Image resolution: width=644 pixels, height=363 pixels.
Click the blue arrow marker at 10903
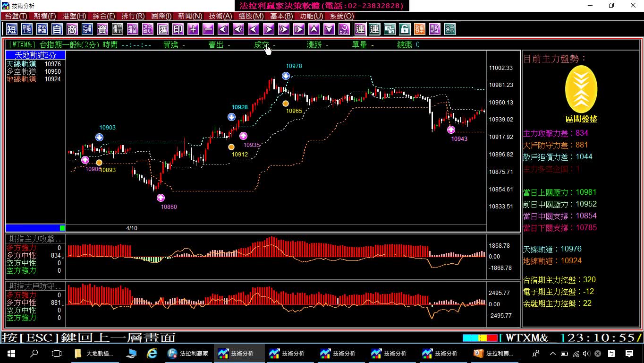pyautogui.click(x=99, y=137)
